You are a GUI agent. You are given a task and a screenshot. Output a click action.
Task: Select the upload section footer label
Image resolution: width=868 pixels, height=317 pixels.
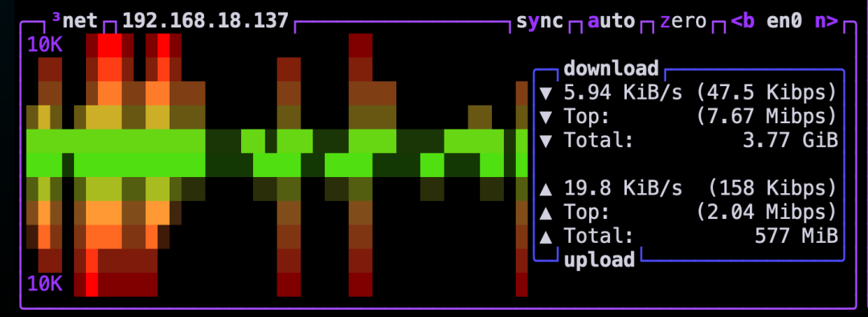click(599, 259)
